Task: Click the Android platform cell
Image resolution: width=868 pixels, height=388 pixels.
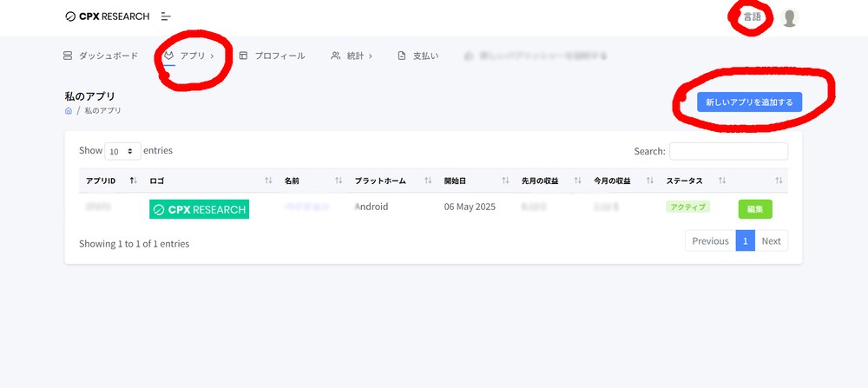Action: (372, 207)
